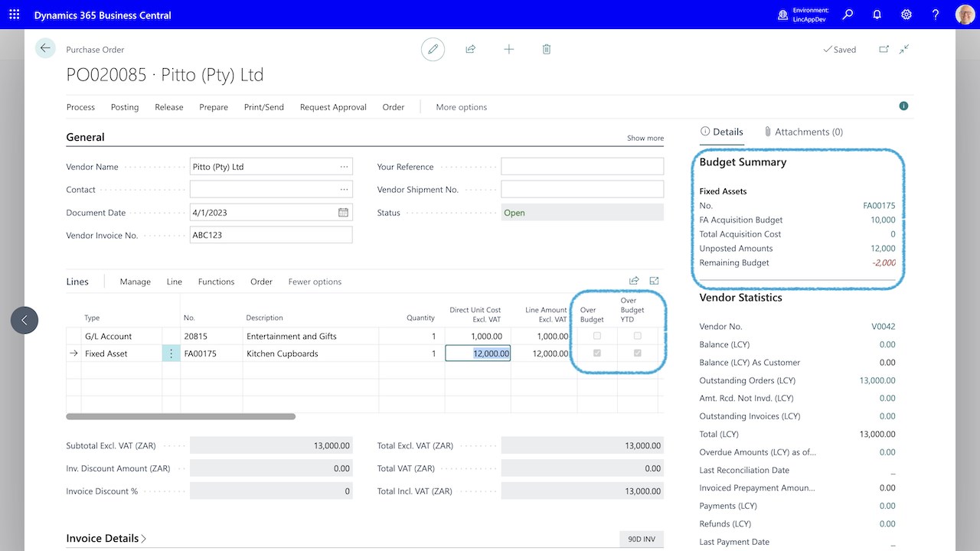
Task: Click the Direct Unit Cost 12,000.00 cell
Action: click(x=478, y=354)
